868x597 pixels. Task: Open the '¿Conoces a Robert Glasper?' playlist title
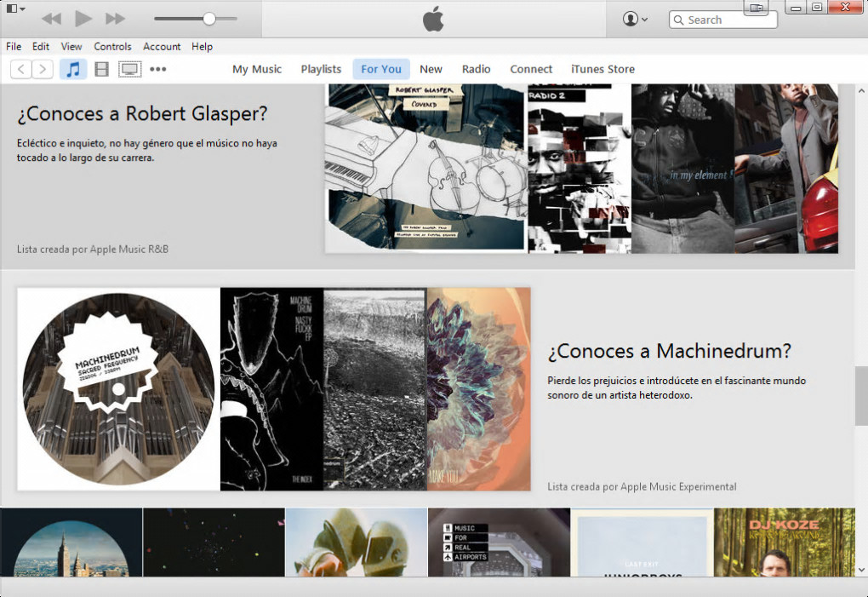click(142, 113)
